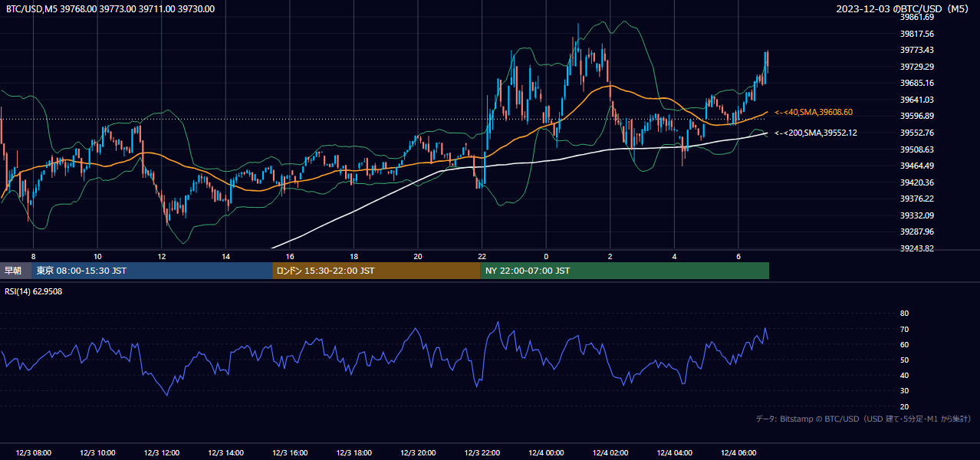Select the NY 22:00-07:00 JST session bar

coord(625,271)
